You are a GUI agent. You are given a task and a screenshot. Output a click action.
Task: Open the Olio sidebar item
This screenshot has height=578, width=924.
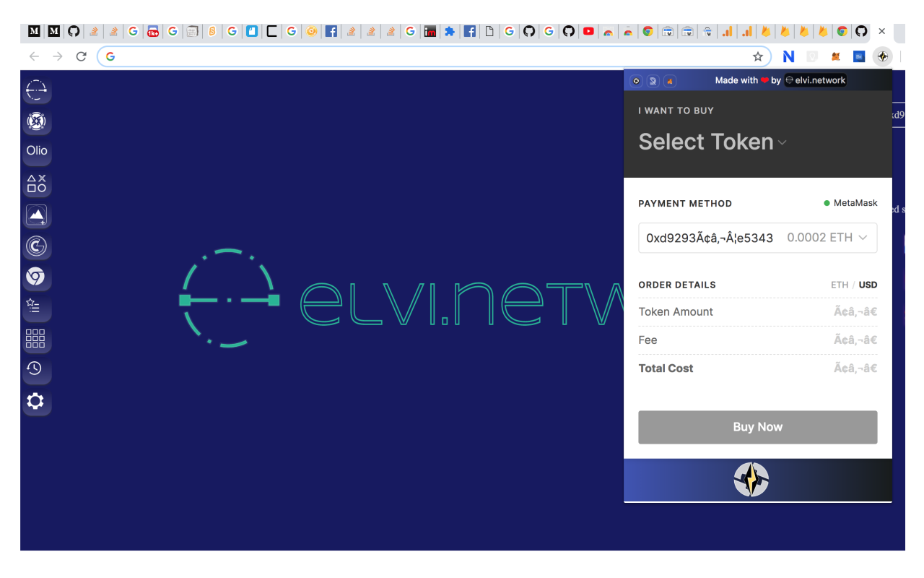coord(36,151)
